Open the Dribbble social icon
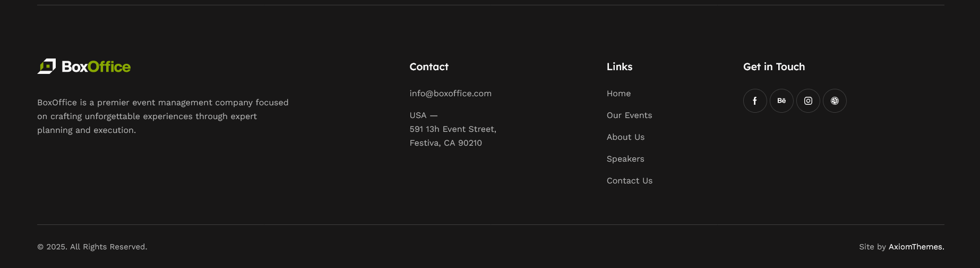Screen dimensions: 980x268 click(835, 100)
